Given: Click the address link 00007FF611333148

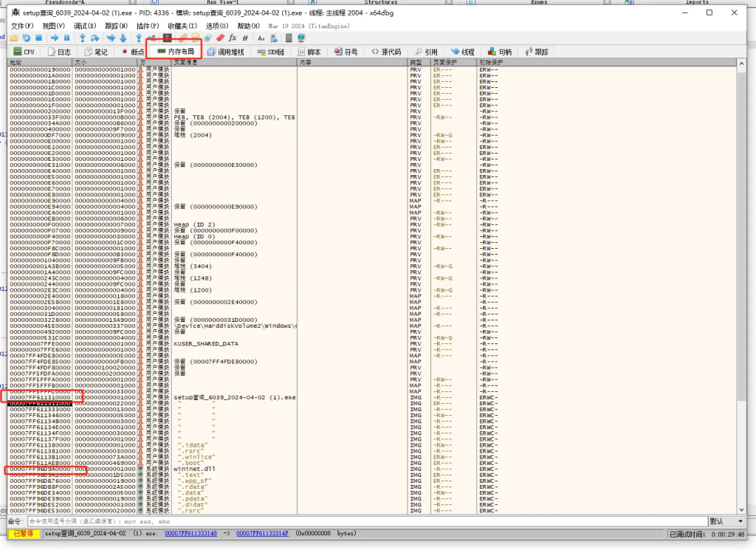Looking at the screenshot, I should click(x=190, y=533).
